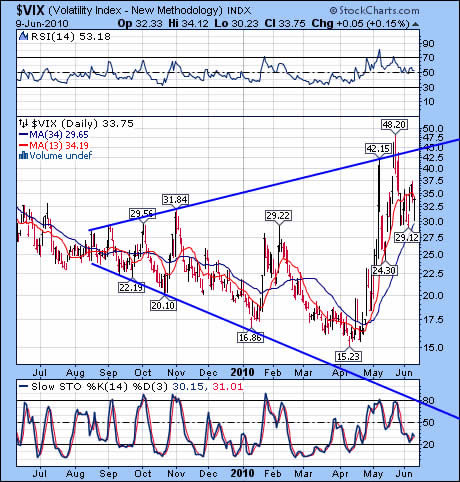The width and height of the screenshot is (460, 482).
Task: Click the 15.0 price axis value
Action: (x=433, y=348)
